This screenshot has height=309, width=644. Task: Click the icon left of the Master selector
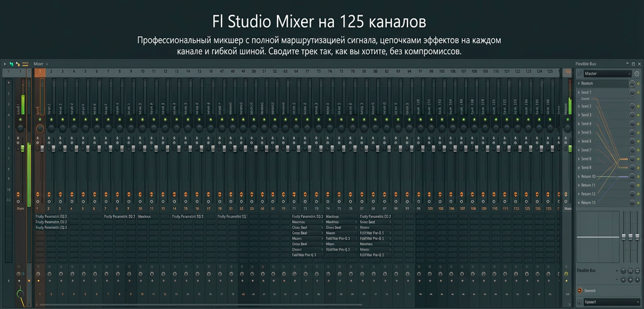(x=579, y=74)
